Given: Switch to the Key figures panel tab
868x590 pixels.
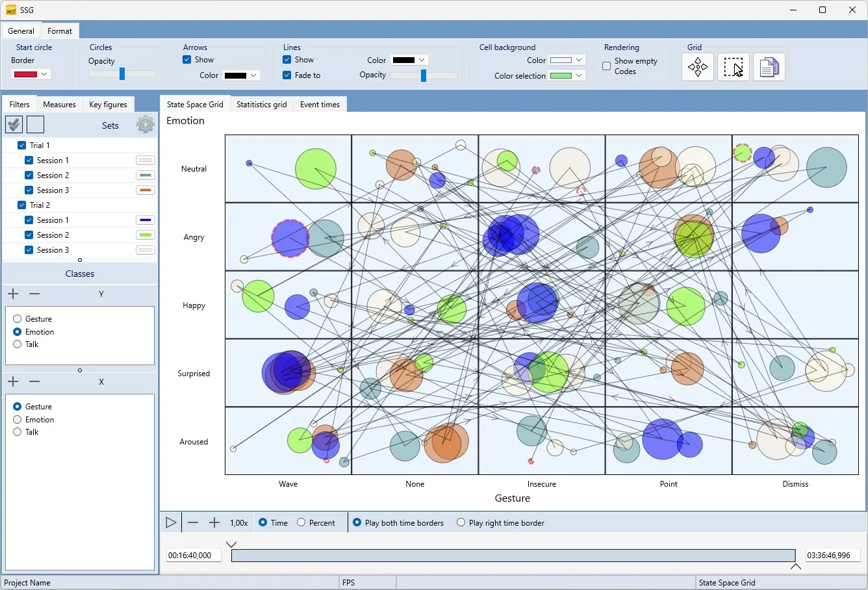Looking at the screenshot, I should (108, 104).
